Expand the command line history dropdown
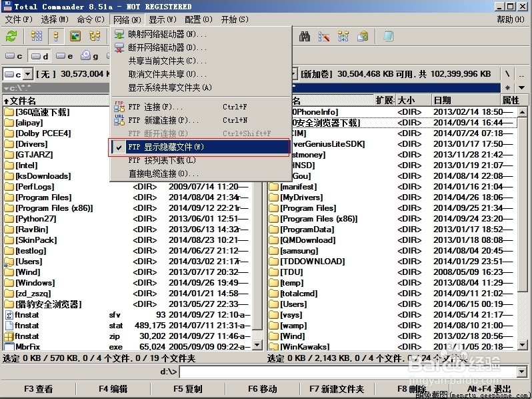Viewport: 532px width, 399px height. click(522, 372)
